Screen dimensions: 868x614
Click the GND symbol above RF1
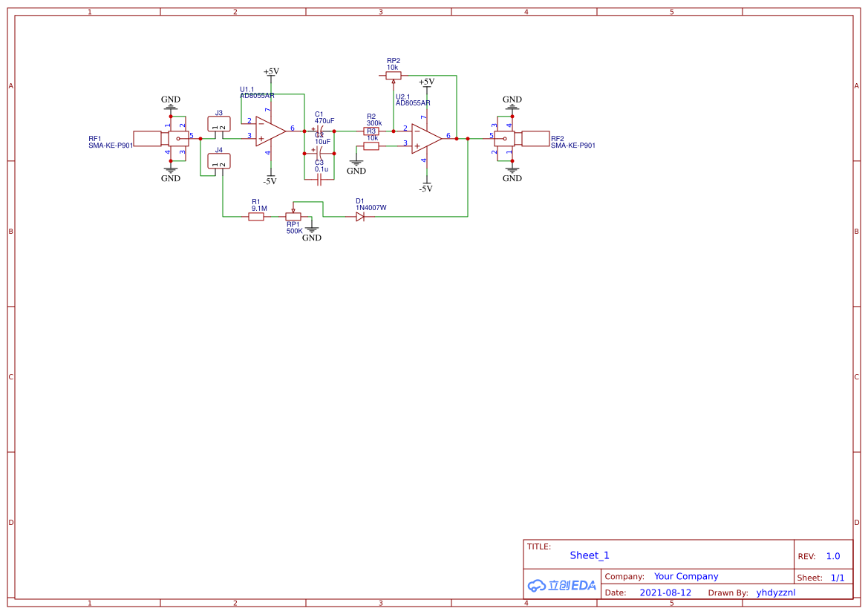pos(171,102)
